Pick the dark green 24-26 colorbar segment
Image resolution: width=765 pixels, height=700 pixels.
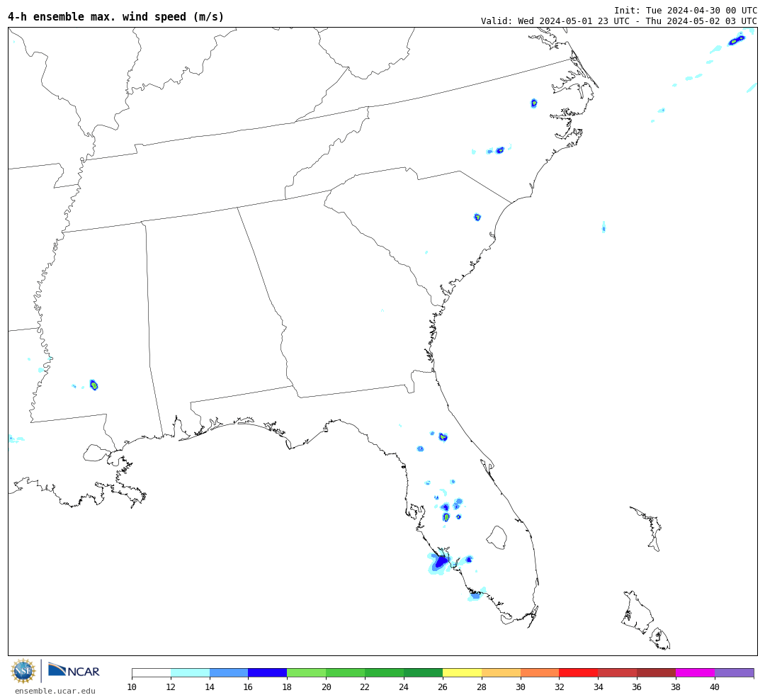pyautogui.click(x=423, y=672)
